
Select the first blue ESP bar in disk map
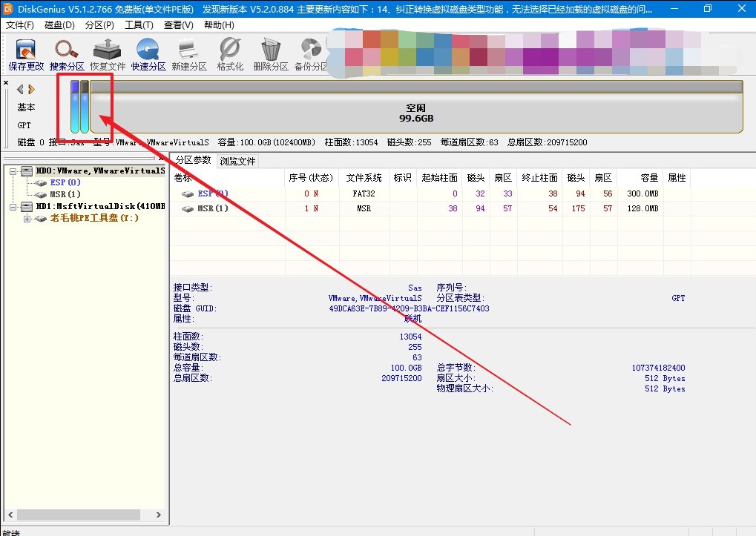point(75,107)
